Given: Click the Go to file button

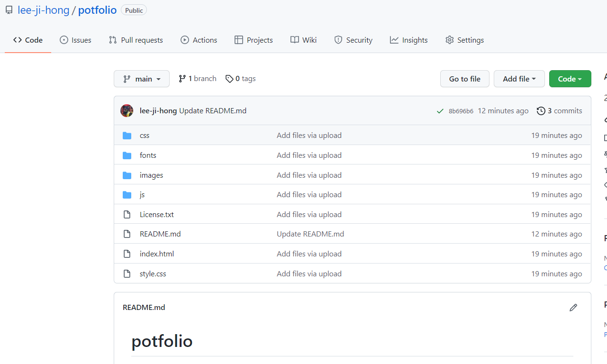Looking at the screenshot, I should point(465,79).
